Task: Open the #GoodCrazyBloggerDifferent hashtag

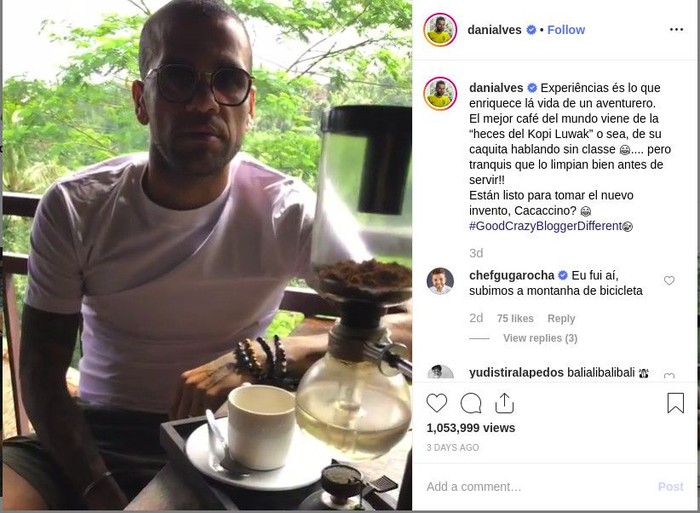Action: click(x=545, y=226)
